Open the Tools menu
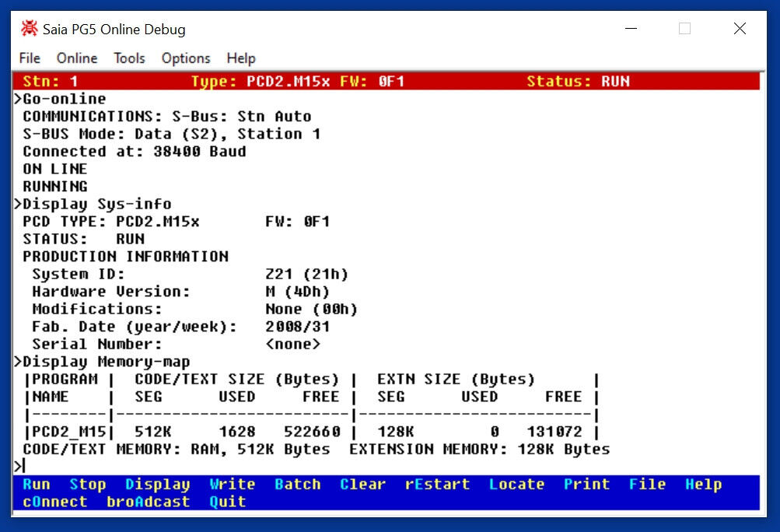The width and height of the screenshot is (780, 532). pos(129,58)
